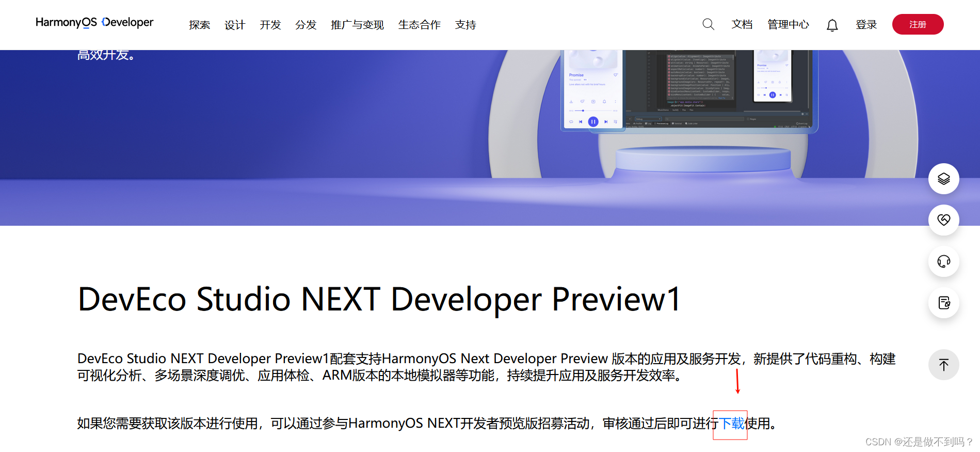Open the 设计 menu
Screen dimensions: 980x452
235,25
